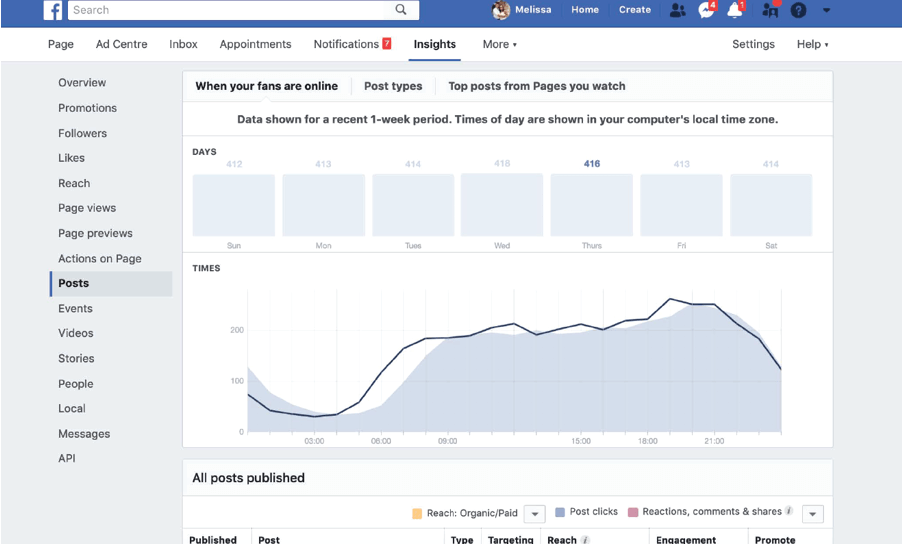Select the Thurs day box showing 416

pyautogui.click(x=592, y=205)
